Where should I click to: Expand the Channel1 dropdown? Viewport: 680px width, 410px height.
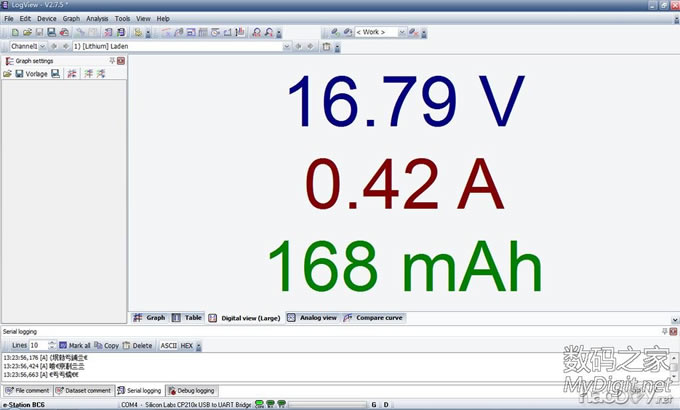pos(41,46)
